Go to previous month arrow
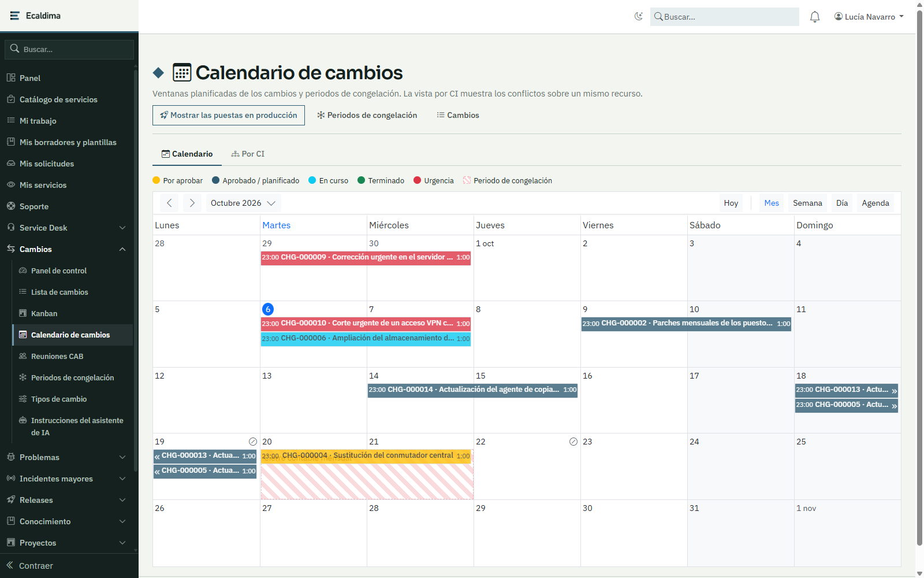924x578 pixels. click(x=169, y=203)
